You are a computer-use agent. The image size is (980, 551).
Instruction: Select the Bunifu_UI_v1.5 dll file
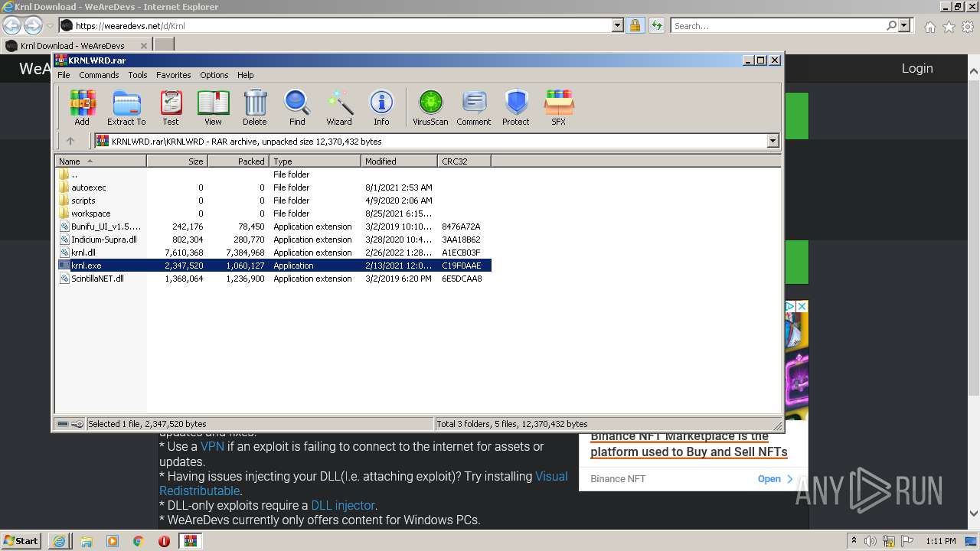273,227
